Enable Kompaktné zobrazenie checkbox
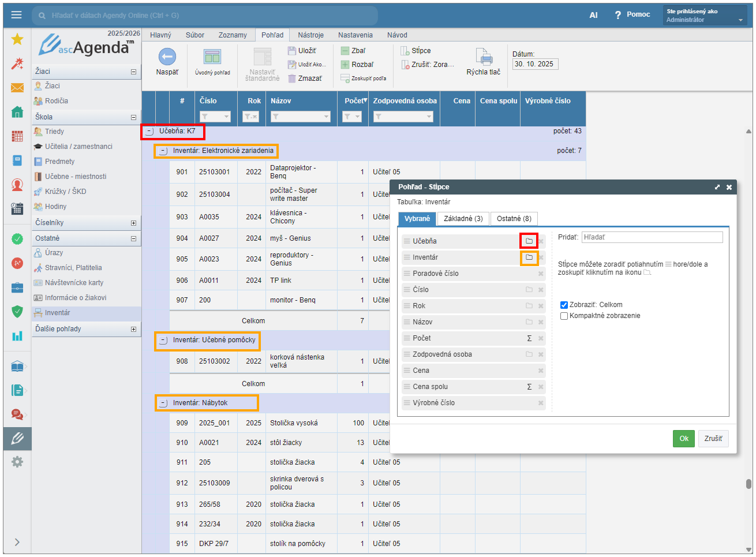Viewport: 756px width, 557px height. point(564,316)
